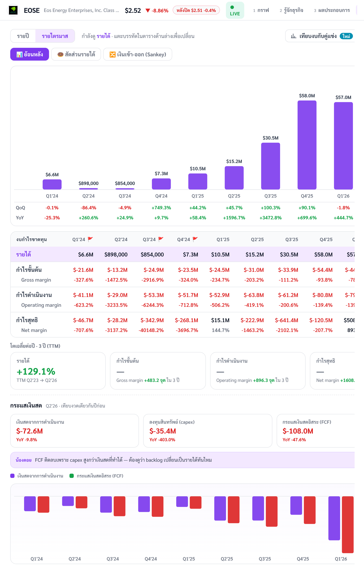Click the Q3'25 $30.5M revenue bar
Image resolution: width=364 pixels, height=588 pixels.
click(271, 166)
